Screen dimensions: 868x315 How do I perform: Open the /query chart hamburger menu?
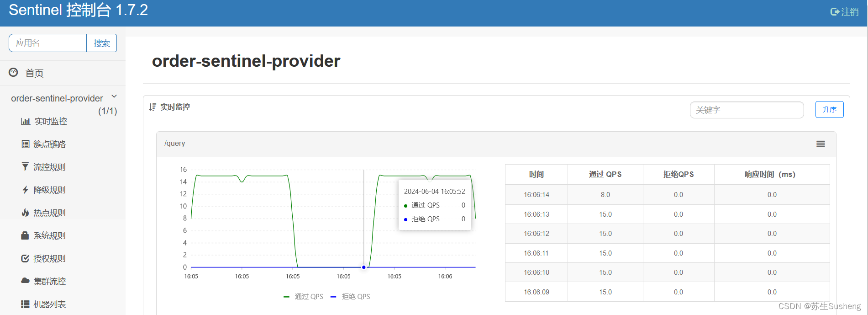[x=821, y=144]
